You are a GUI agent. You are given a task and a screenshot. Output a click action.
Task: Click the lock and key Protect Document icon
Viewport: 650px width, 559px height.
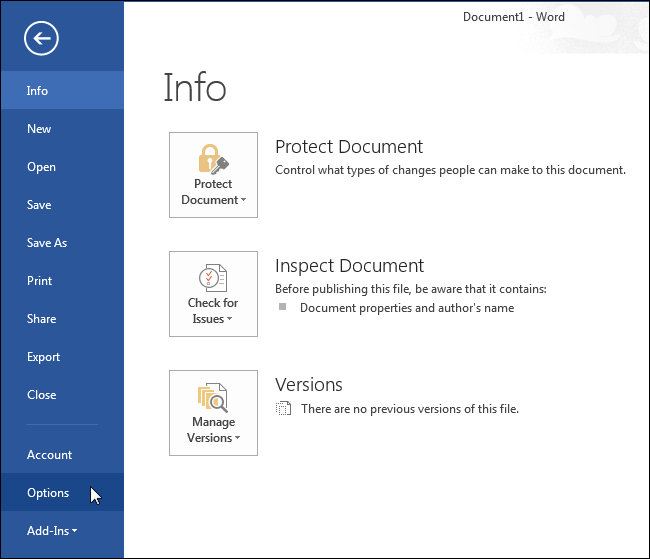[213, 159]
